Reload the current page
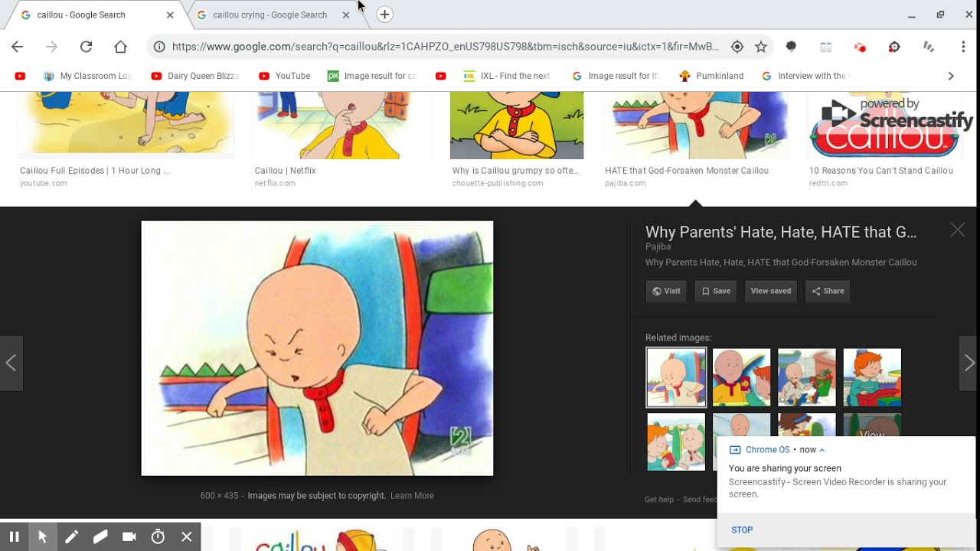 [x=86, y=47]
